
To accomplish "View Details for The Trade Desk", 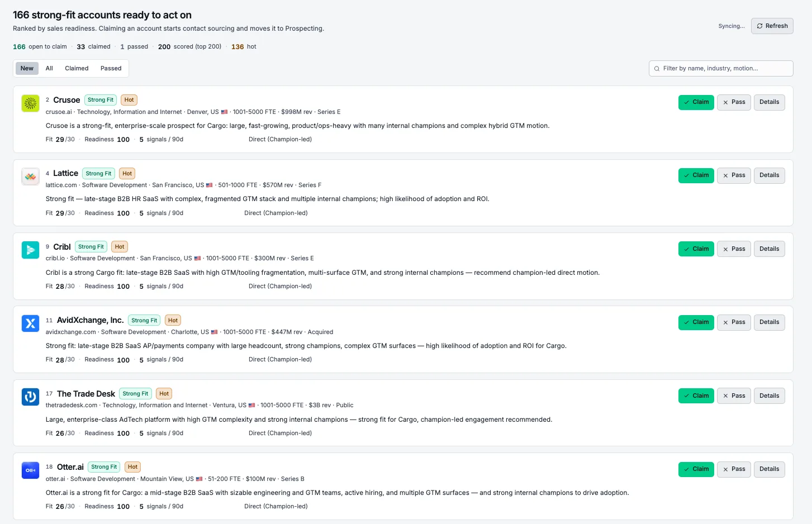I will click(769, 396).
